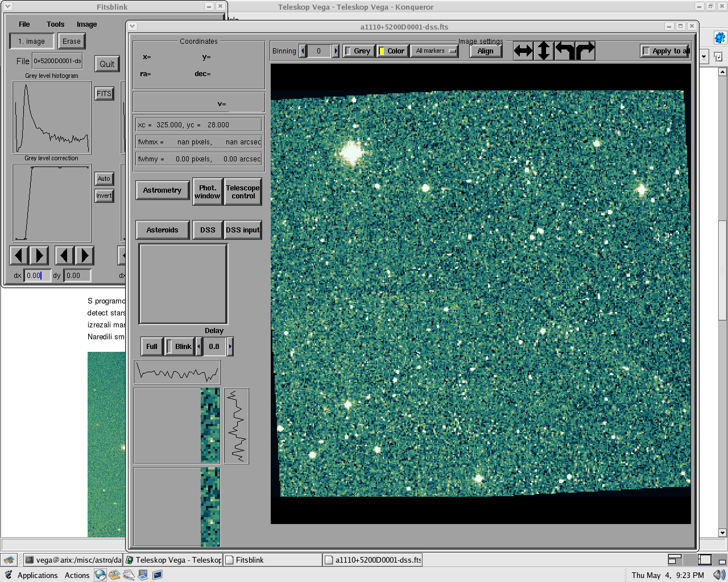728x582 pixels.
Task: Increase blink delay with right arrow
Action: (230, 346)
